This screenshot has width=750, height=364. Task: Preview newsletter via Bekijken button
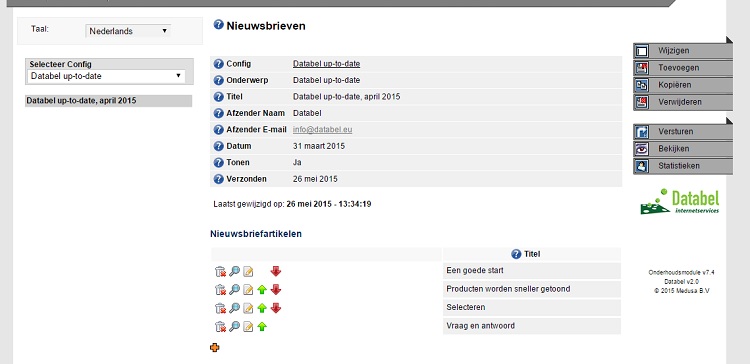(x=683, y=149)
